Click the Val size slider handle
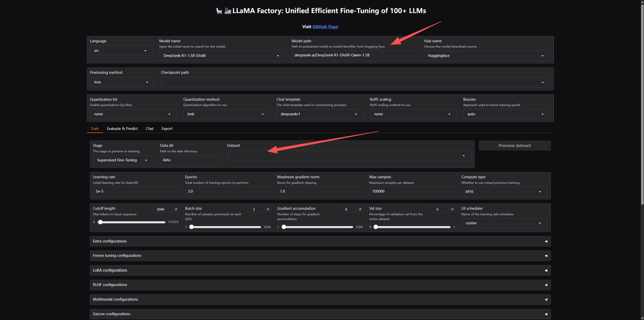 pyautogui.click(x=376, y=227)
